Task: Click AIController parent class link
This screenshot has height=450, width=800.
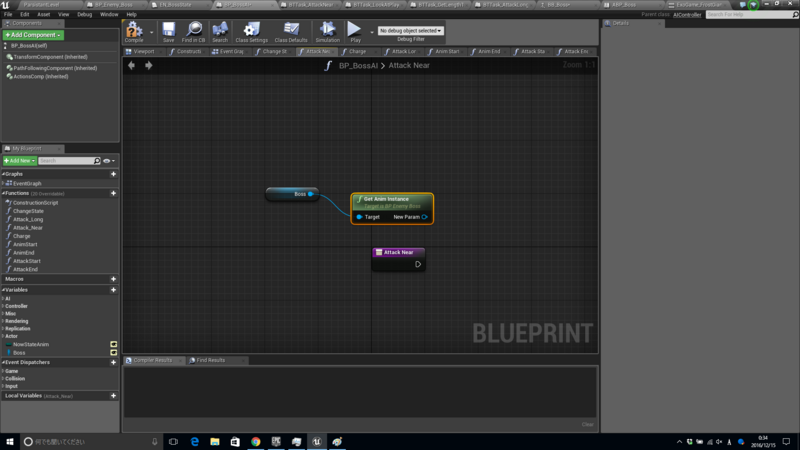Action: click(x=687, y=15)
